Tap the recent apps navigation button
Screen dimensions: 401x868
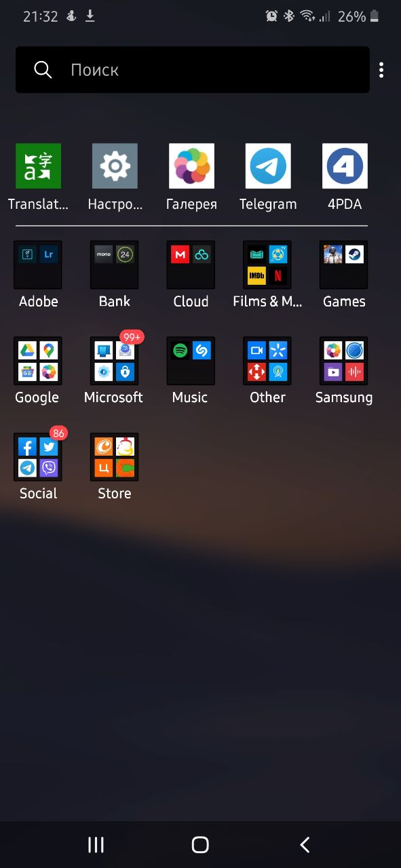click(x=96, y=844)
